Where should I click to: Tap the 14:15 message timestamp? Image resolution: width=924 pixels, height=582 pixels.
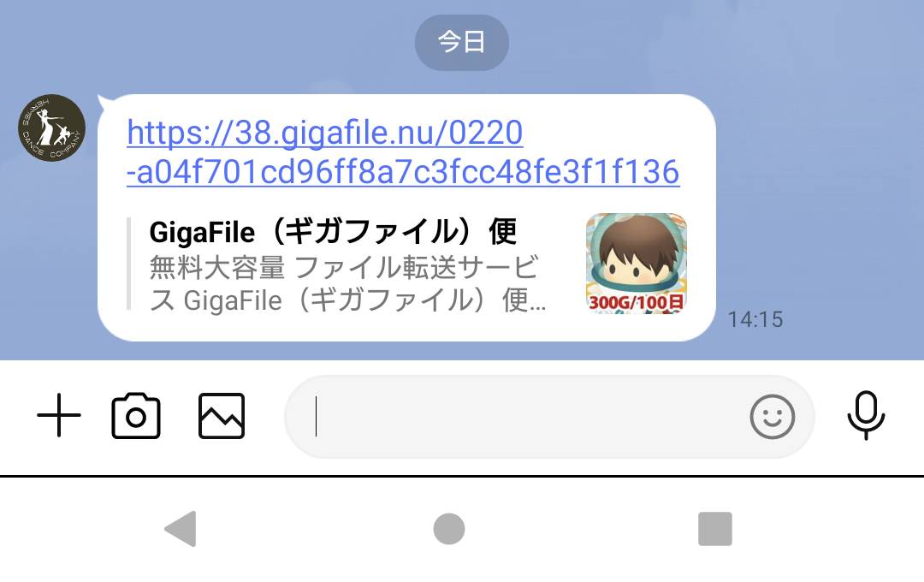pyautogui.click(x=755, y=319)
